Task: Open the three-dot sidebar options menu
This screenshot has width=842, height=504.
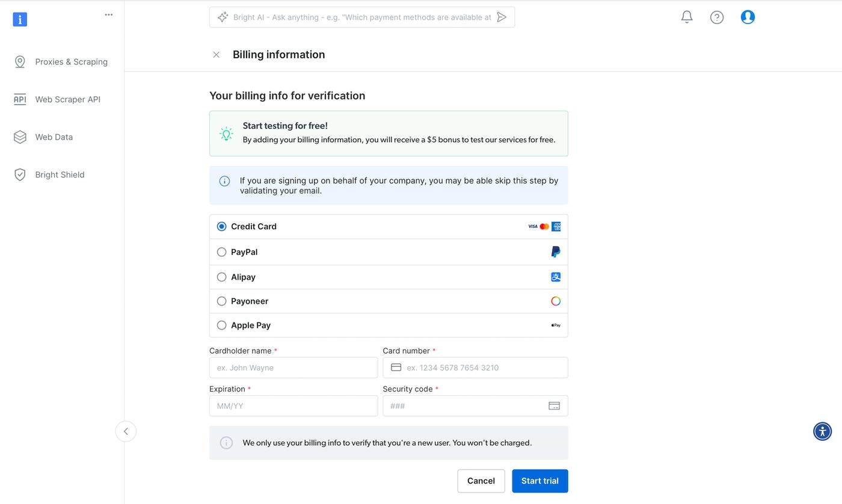Action: [108, 14]
